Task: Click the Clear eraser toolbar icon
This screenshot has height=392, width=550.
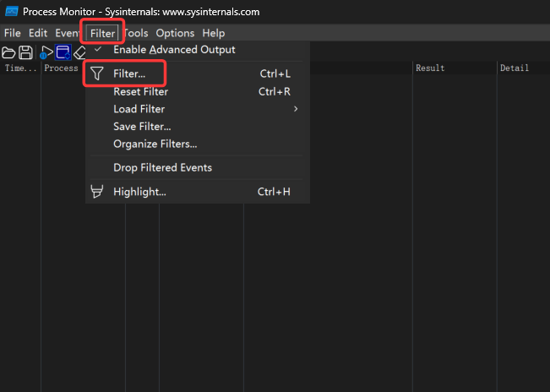Action: tap(79, 52)
